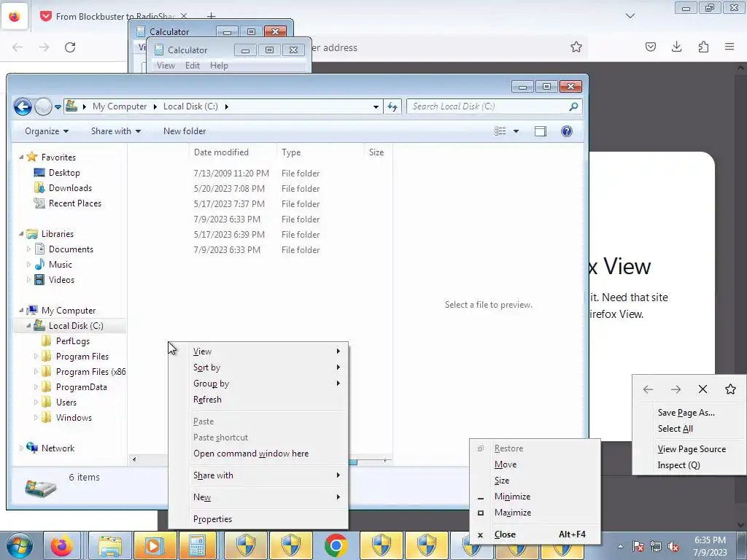The height and width of the screenshot is (560, 747).
Task: Open the Firefox list all tabs chevron
Action: click(630, 16)
